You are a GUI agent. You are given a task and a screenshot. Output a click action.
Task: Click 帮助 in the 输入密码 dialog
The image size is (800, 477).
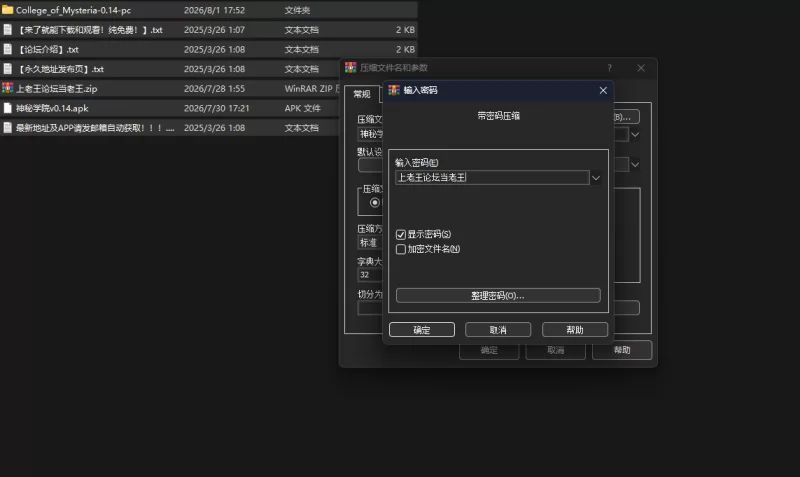pyautogui.click(x=575, y=330)
